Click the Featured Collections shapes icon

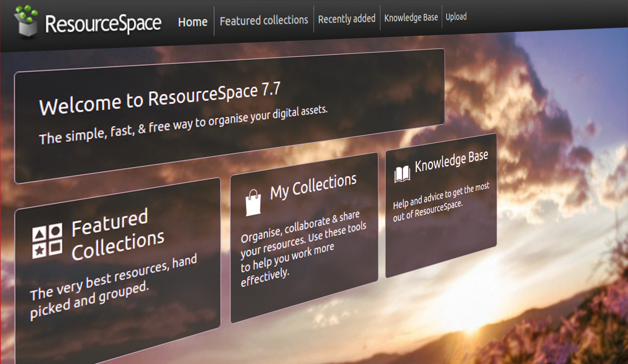[47, 241]
